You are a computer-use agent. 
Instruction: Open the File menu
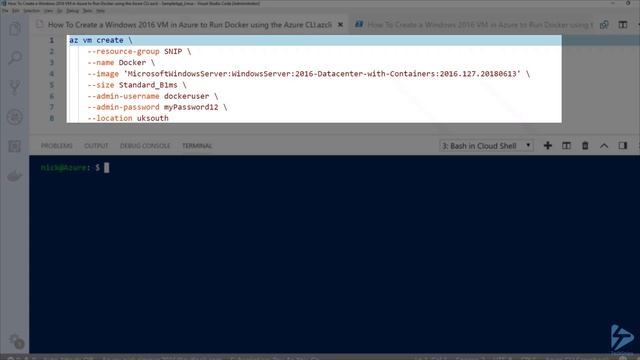[x=5, y=11]
